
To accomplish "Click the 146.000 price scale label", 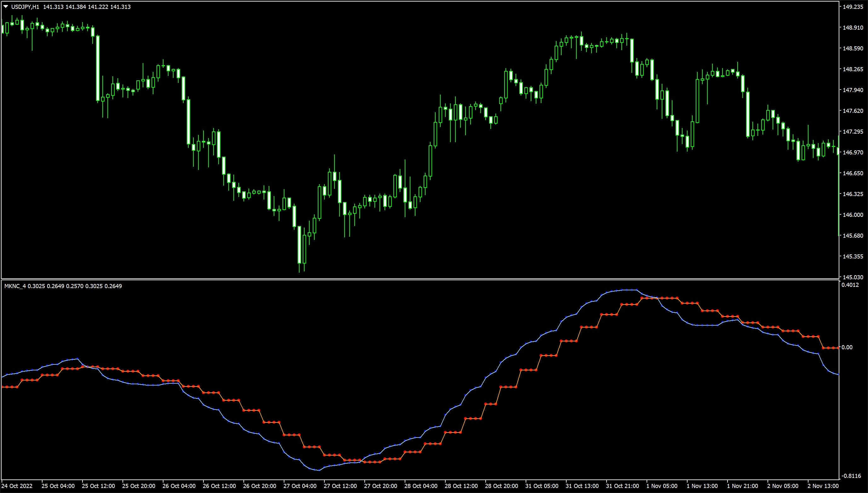I will [853, 215].
